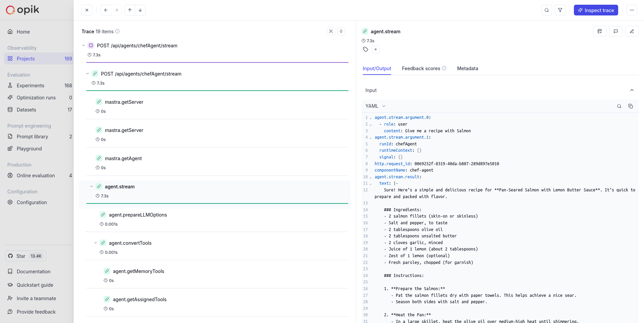Open comments using the chat bubble icon

coord(616,31)
